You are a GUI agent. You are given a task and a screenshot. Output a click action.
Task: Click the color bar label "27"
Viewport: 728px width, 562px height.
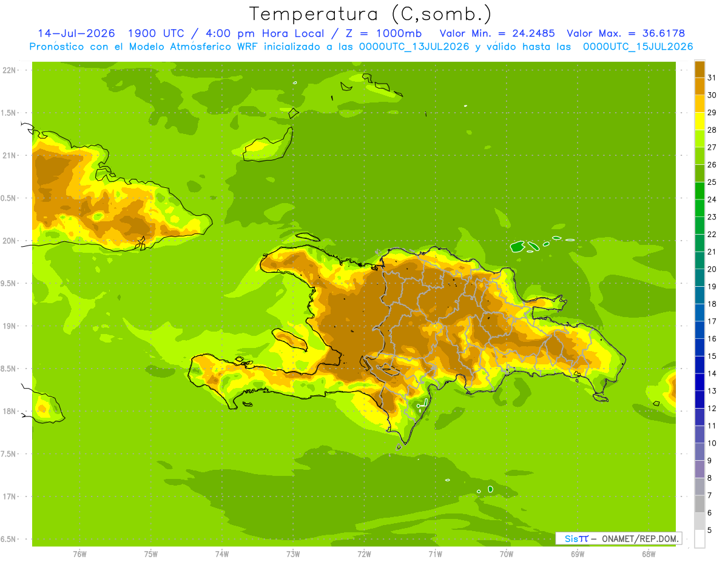point(712,147)
